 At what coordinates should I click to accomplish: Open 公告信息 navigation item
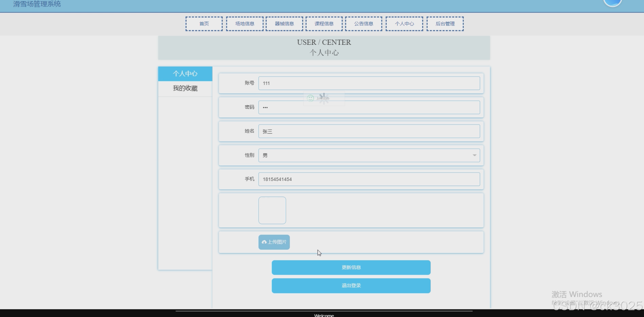point(363,24)
